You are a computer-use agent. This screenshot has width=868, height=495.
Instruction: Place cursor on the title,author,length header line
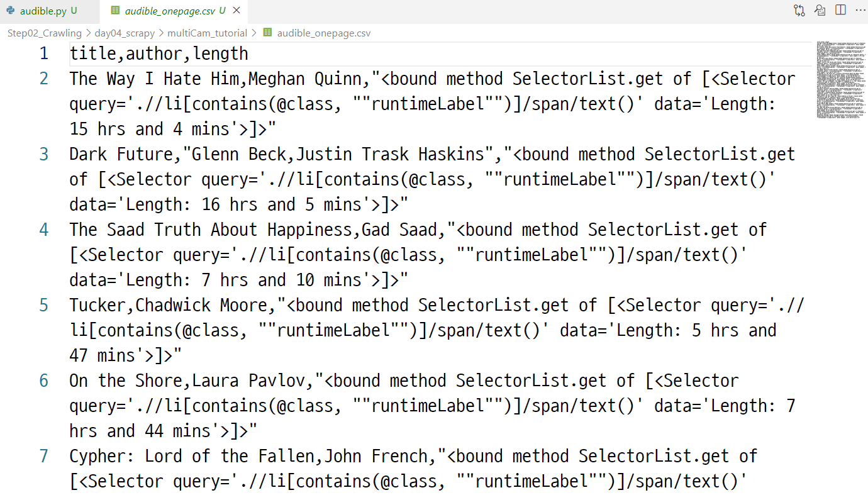pos(159,53)
